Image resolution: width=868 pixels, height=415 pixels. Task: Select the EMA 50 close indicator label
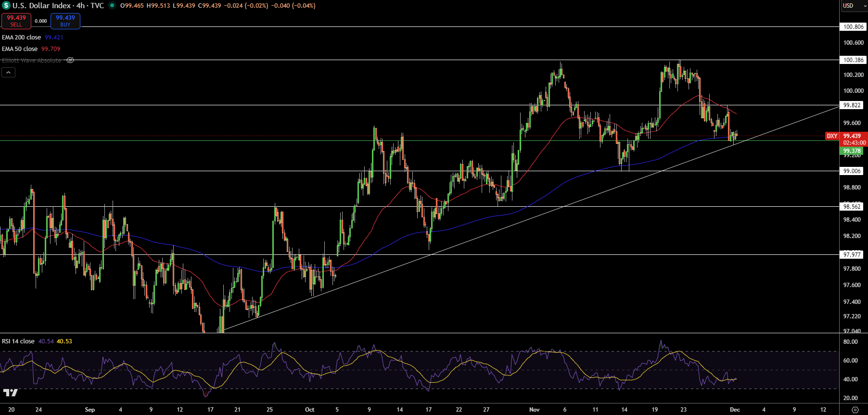[20, 49]
